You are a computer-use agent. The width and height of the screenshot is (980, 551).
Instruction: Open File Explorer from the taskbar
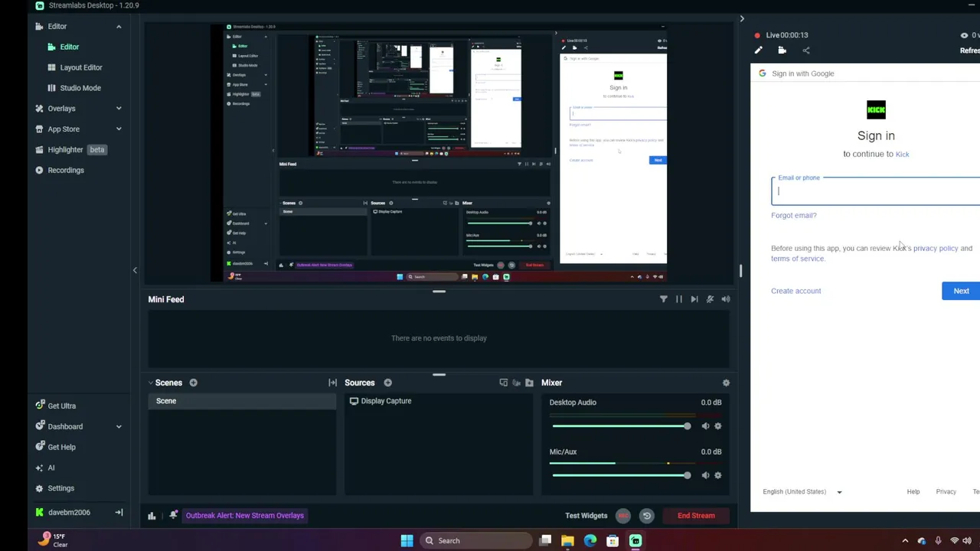[567, 541]
